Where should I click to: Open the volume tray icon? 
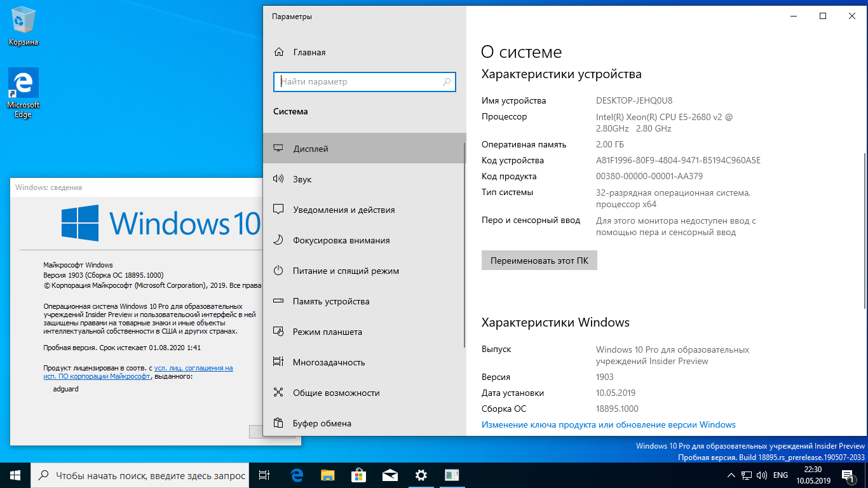[x=762, y=475]
